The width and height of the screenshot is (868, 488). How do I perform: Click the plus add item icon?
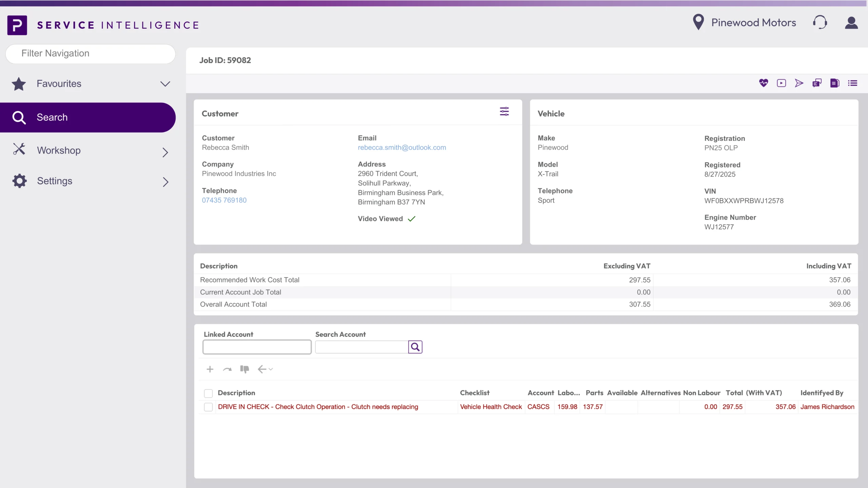(210, 369)
